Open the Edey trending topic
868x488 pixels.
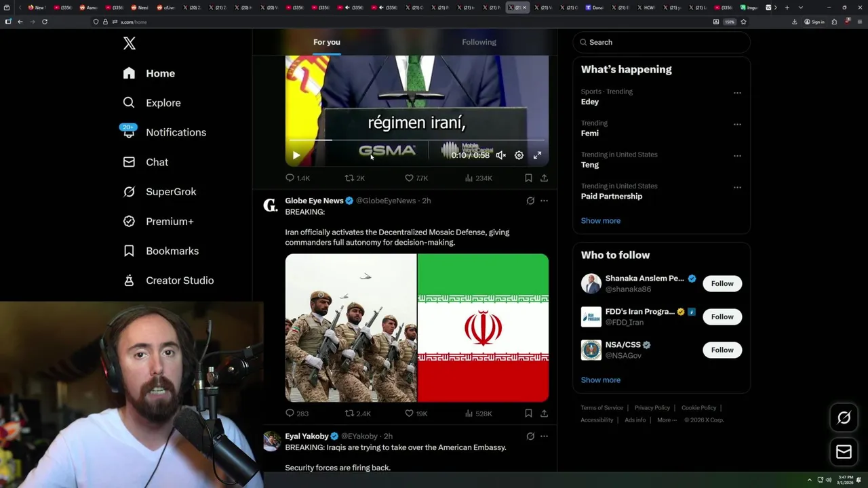[x=590, y=102]
